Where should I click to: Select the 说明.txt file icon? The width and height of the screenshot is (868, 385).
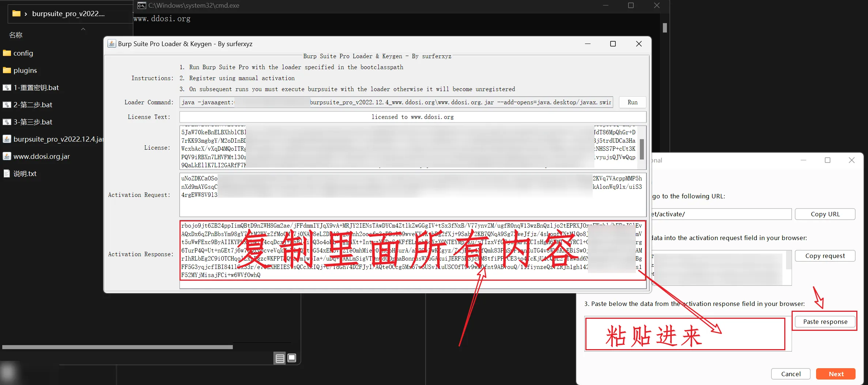coord(7,173)
